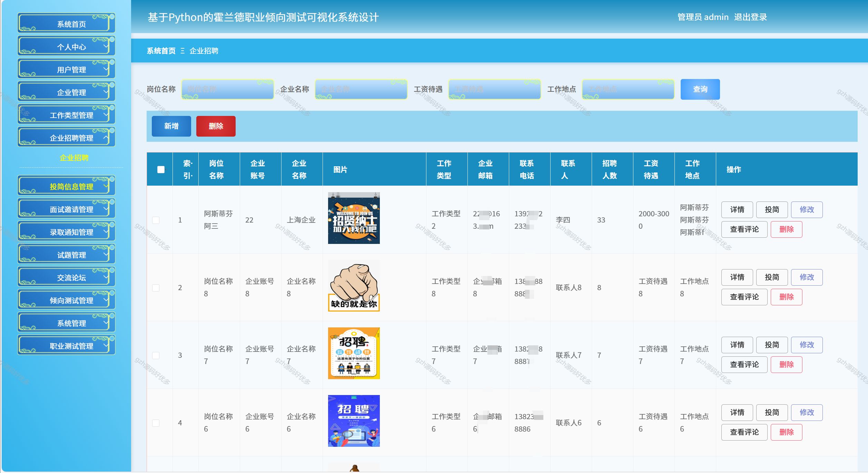This screenshot has width=868, height=473.
Task: Click the blue 招聘 illustration thumbnail
Action: (x=354, y=421)
